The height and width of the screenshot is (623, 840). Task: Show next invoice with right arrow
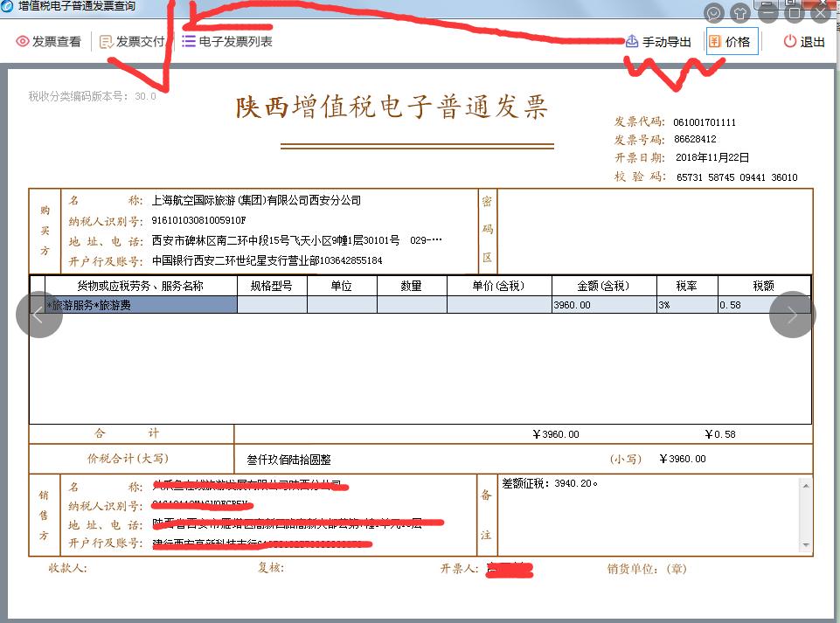pos(793,314)
